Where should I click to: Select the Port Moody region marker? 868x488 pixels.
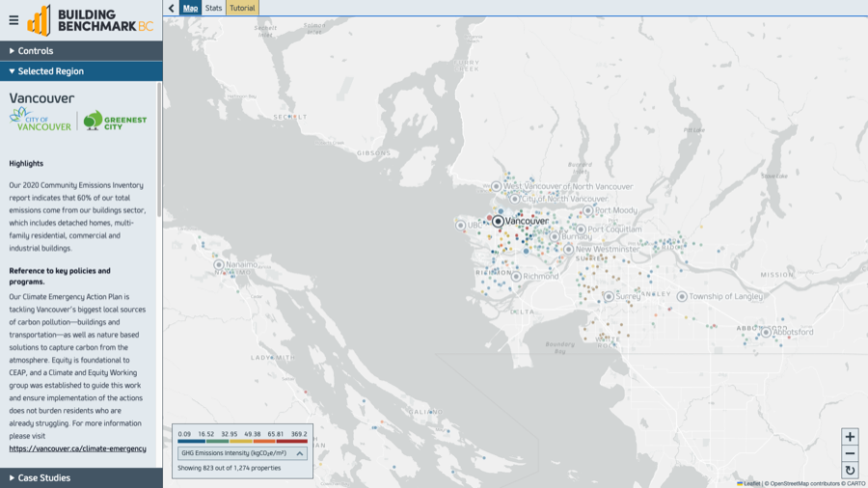coord(588,210)
